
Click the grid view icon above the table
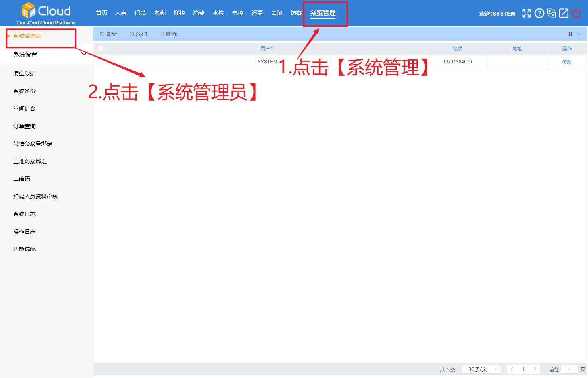[x=570, y=34]
